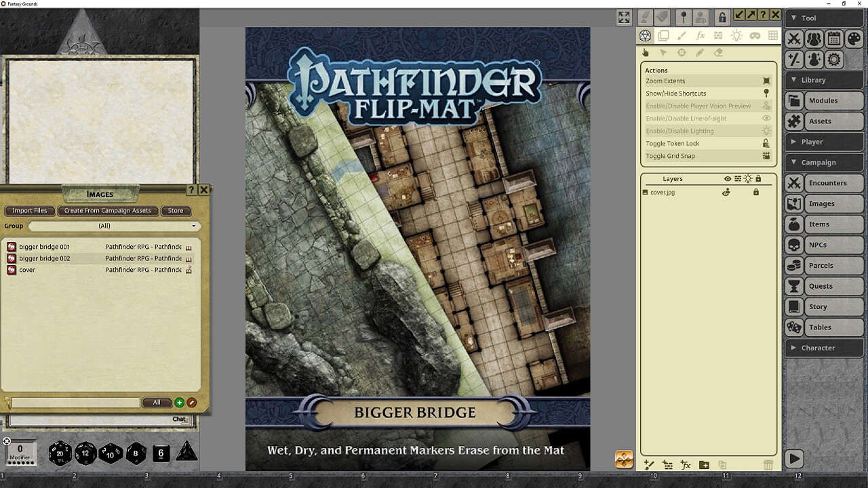Select the pointer selection tool
The height and width of the screenshot is (488, 868).
663,52
